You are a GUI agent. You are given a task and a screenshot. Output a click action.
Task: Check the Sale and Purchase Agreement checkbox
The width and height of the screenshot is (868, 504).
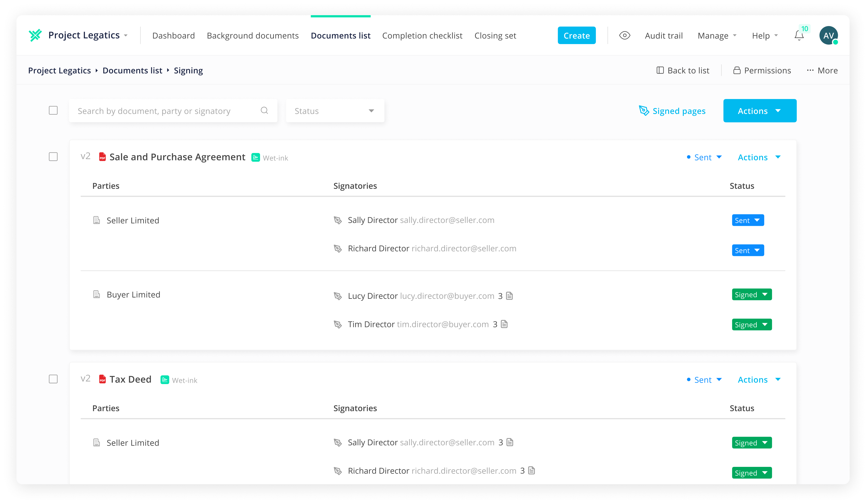[53, 157]
